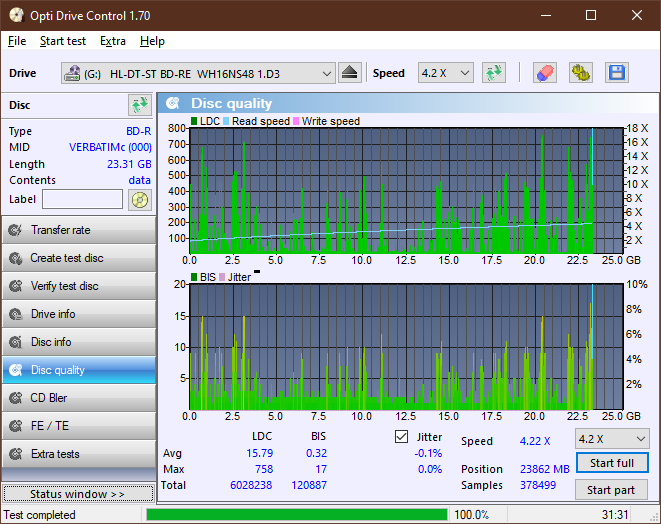Open the File menu

pos(17,41)
